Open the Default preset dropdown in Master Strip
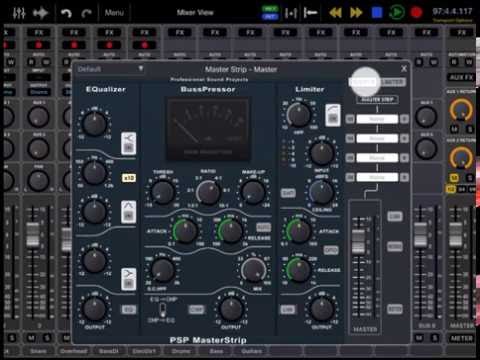This screenshot has width=480, height=360. tap(110, 69)
